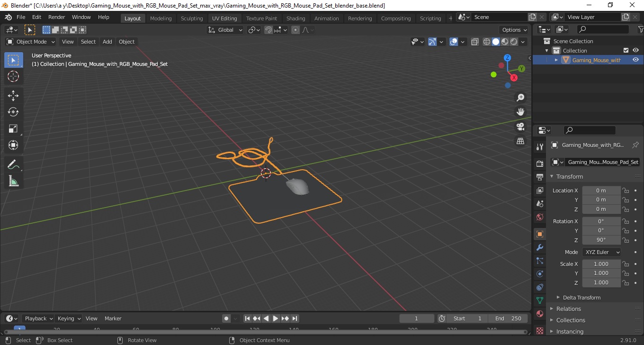Image resolution: width=644 pixels, height=345 pixels.
Task: Open the Physics properties tab
Action: 540,274
